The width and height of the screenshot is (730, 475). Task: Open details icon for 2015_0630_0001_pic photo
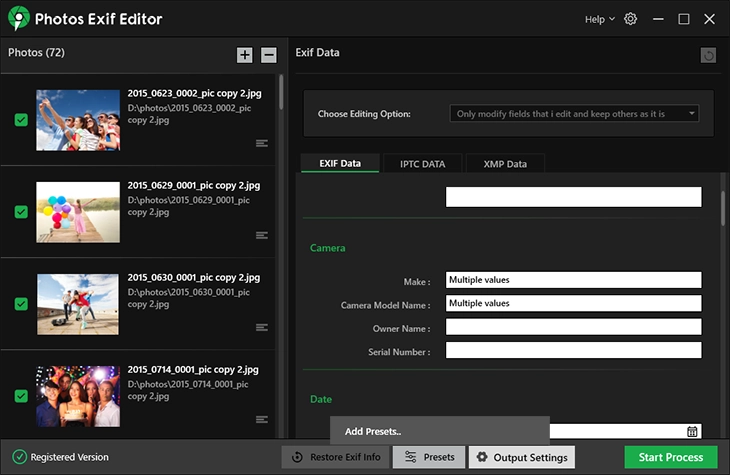[262, 327]
